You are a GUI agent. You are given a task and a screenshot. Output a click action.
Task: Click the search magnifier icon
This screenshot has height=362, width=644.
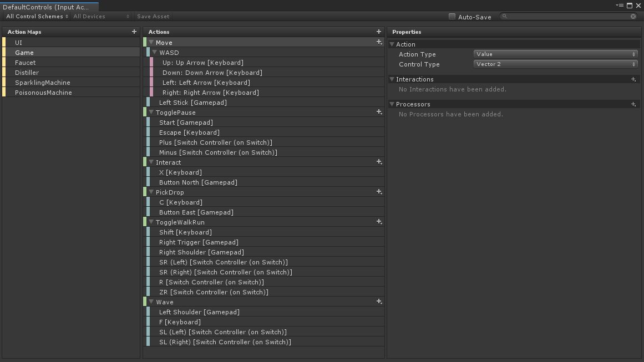point(505,17)
